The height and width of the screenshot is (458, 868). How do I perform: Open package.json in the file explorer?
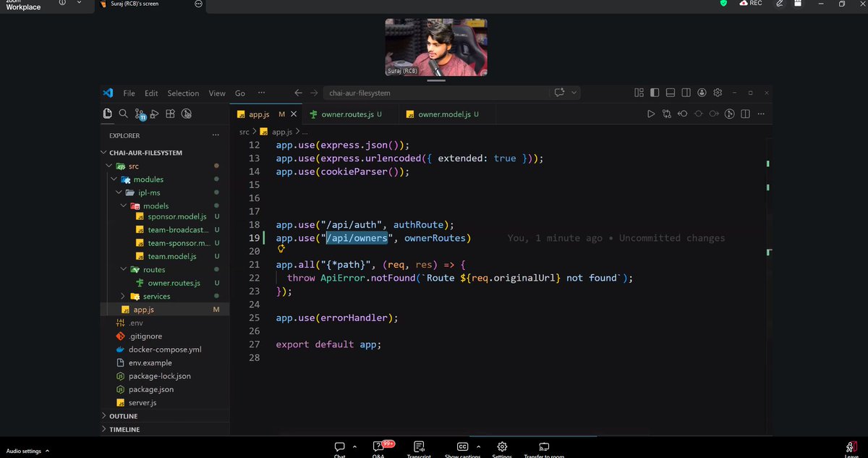[151, 389]
